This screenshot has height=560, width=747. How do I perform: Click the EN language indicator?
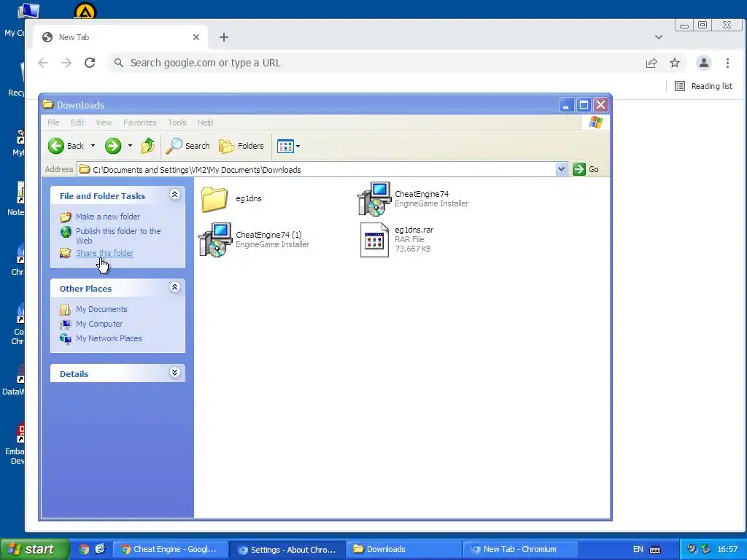coord(638,549)
